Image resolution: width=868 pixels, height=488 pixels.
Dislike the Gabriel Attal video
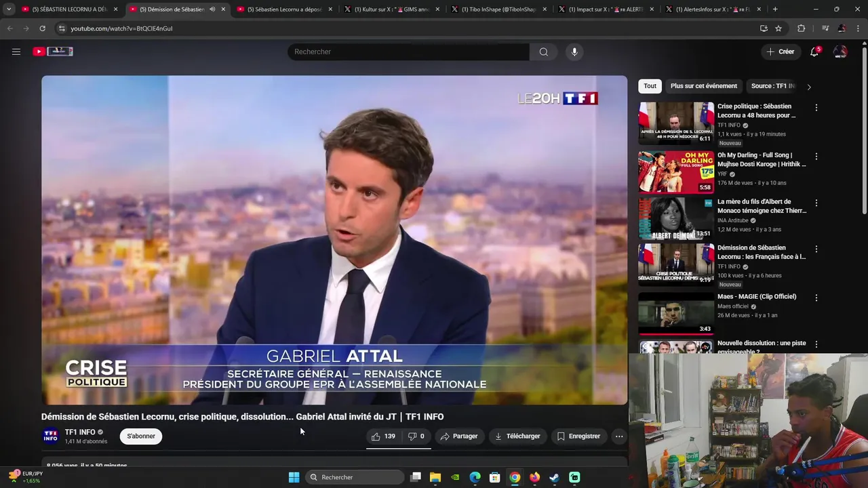click(416, 436)
